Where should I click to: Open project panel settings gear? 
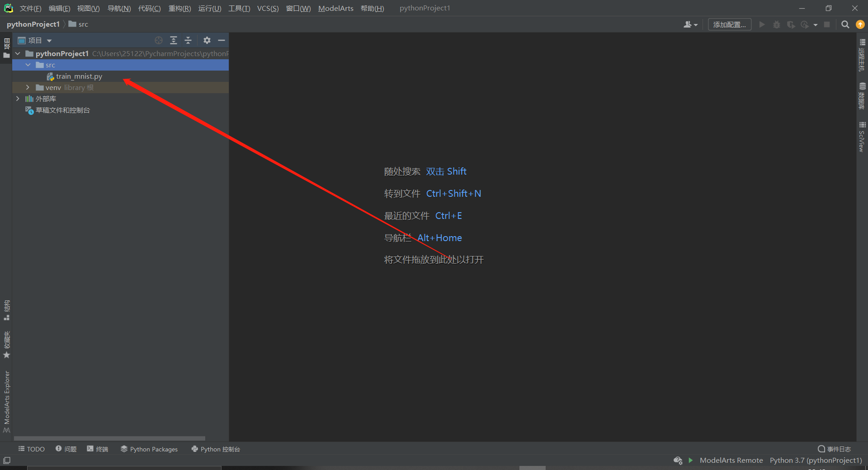207,40
